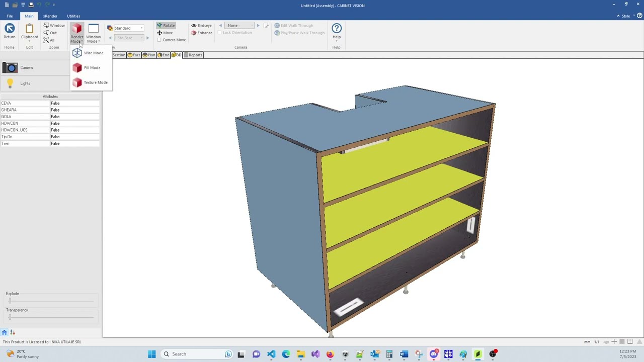This screenshot has height=362, width=644.
Task: Collapse the ribbon with the up arrow
Action: (x=618, y=16)
